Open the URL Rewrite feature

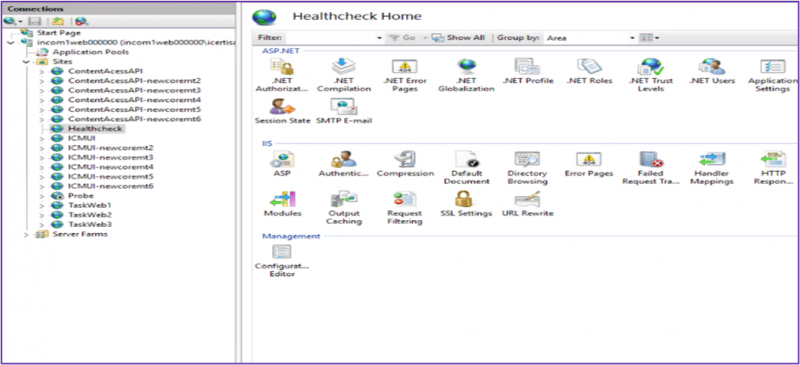click(x=528, y=204)
